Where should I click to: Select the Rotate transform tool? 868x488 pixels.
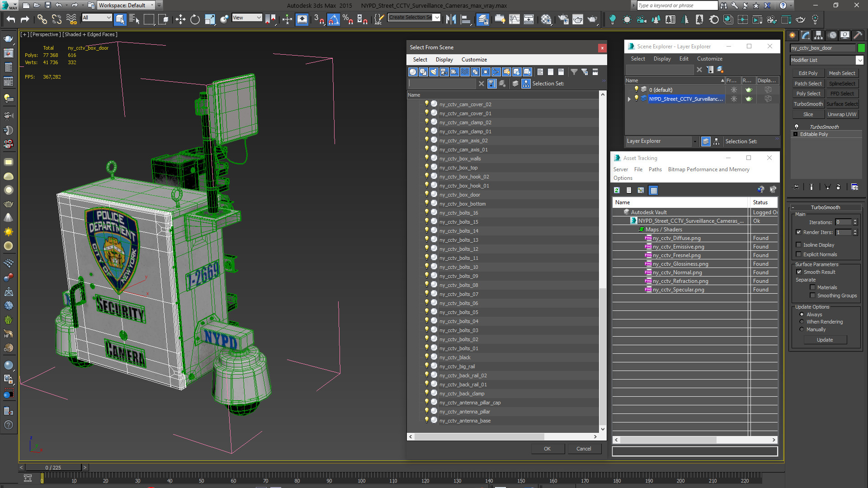(195, 19)
